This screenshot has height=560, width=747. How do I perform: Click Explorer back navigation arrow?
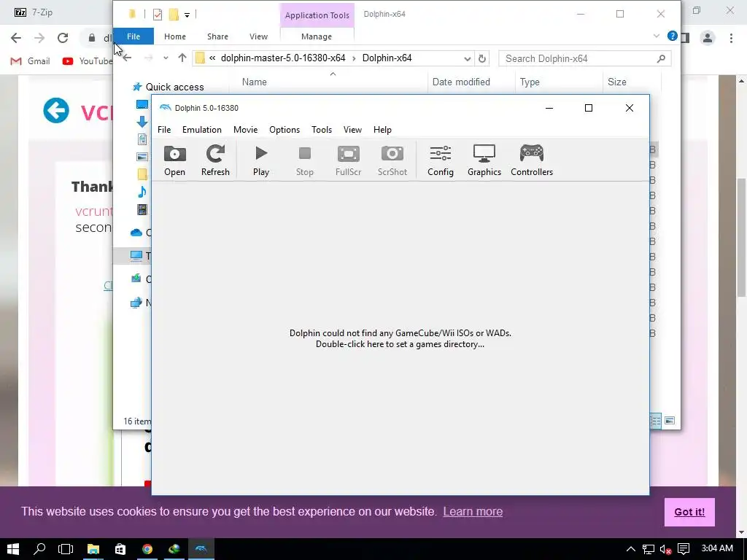(127, 58)
